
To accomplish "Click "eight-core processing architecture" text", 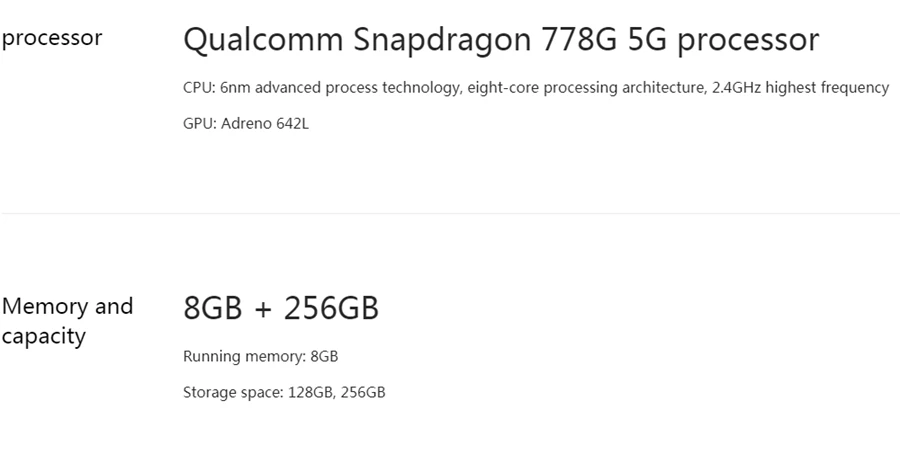I will click(x=584, y=88).
